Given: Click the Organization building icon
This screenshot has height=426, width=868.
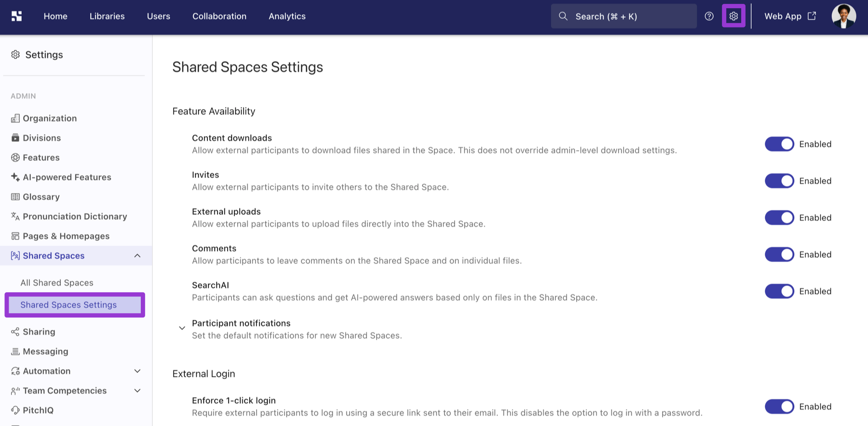Looking at the screenshot, I should click(x=15, y=118).
